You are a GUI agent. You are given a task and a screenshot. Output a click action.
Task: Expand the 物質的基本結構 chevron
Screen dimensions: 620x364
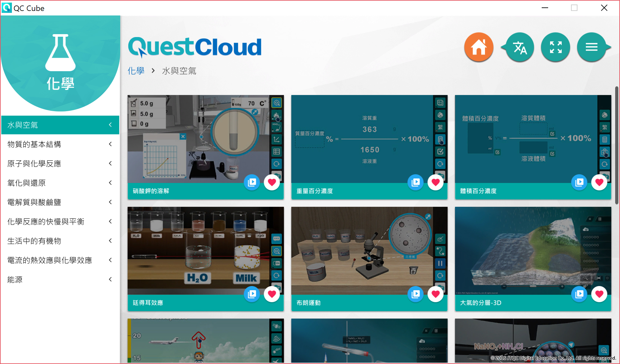pos(110,144)
